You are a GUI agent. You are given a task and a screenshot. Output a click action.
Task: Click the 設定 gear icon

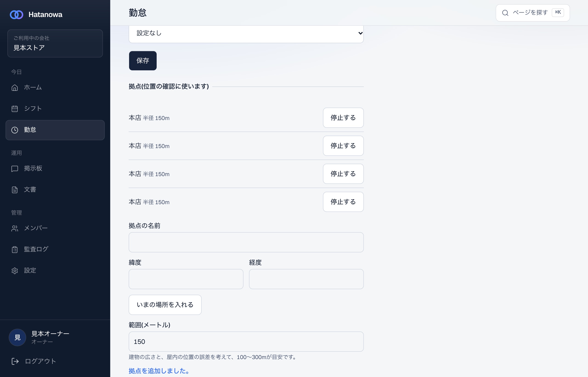[15, 271]
